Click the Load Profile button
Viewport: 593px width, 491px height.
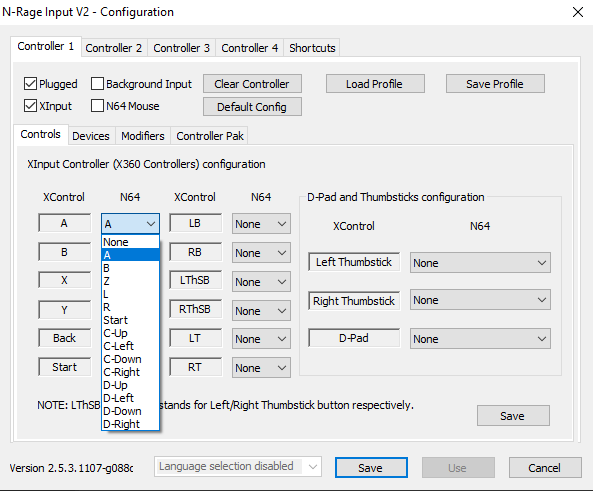(375, 84)
